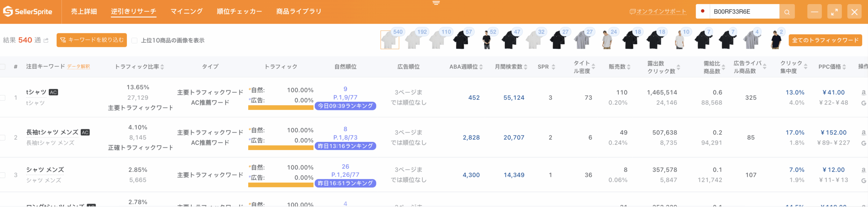Tick the checkbox for row 3 シャツ メンズ
The width and height of the screenshot is (868, 207).
tap(3, 175)
